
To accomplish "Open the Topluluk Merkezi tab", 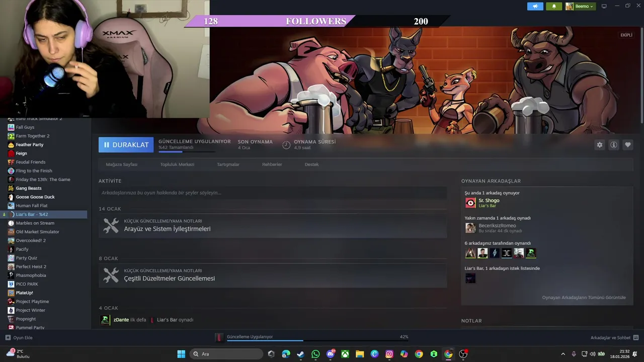I will tap(177, 164).
